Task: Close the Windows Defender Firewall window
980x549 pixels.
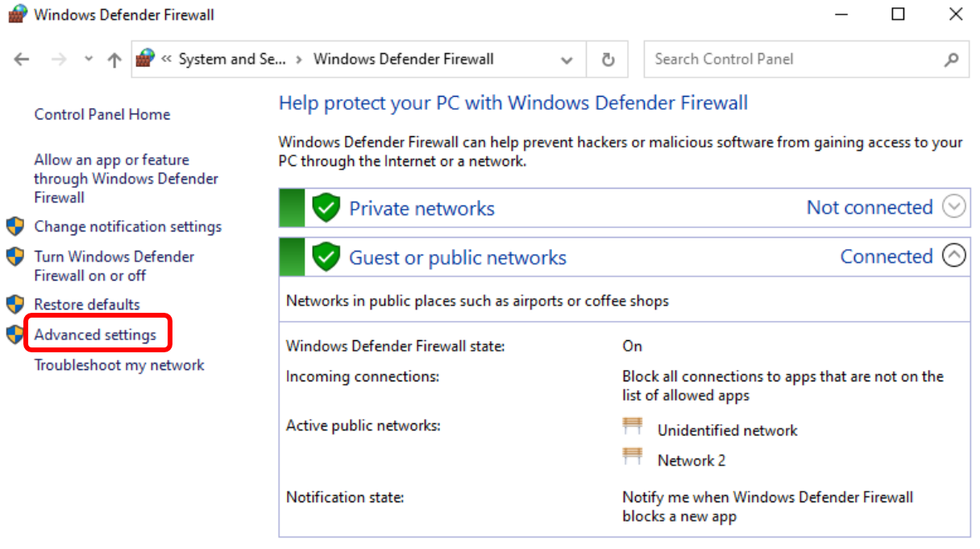Action: pos(955,15)
